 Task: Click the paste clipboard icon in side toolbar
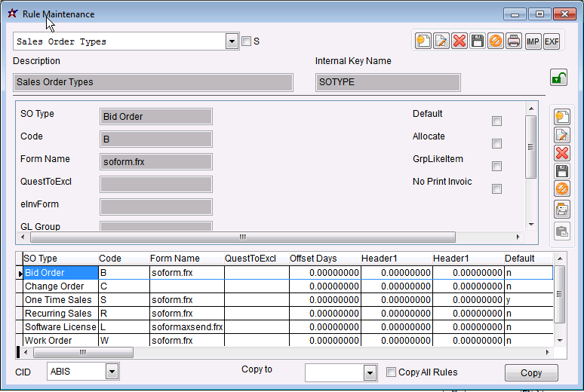pos(562,231)
